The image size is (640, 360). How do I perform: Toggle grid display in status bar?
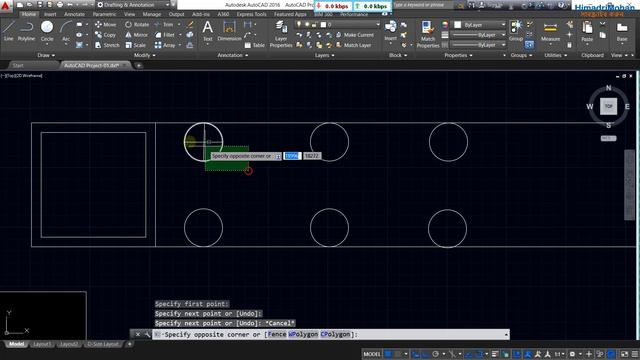(x=388, y=354)
